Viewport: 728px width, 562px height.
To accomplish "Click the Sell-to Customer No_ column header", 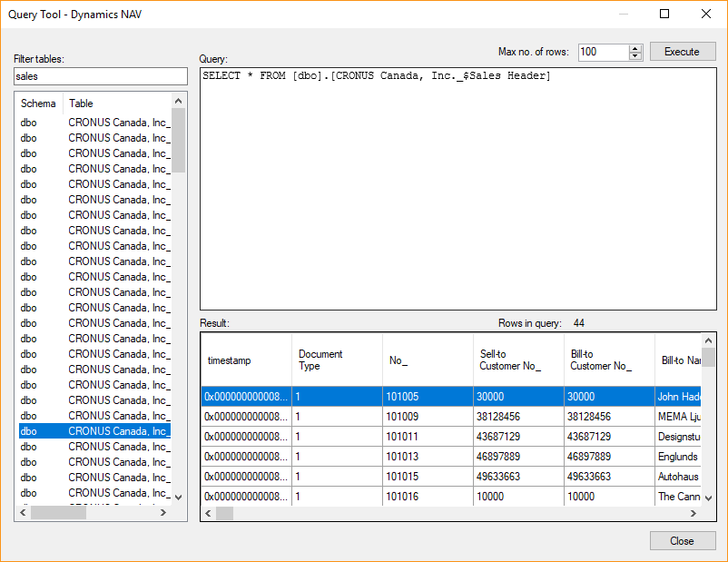I will (x=518, y=360).
